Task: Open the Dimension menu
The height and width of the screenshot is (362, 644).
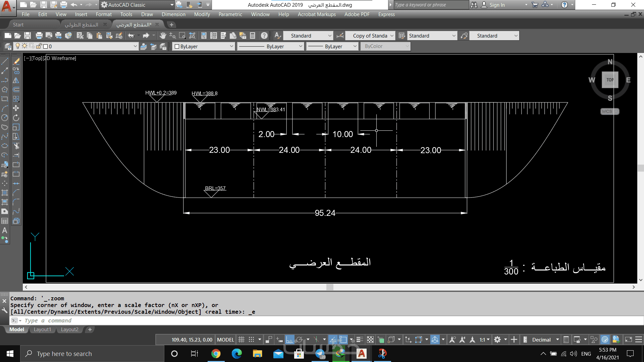Action: click(x=173, y=14)
